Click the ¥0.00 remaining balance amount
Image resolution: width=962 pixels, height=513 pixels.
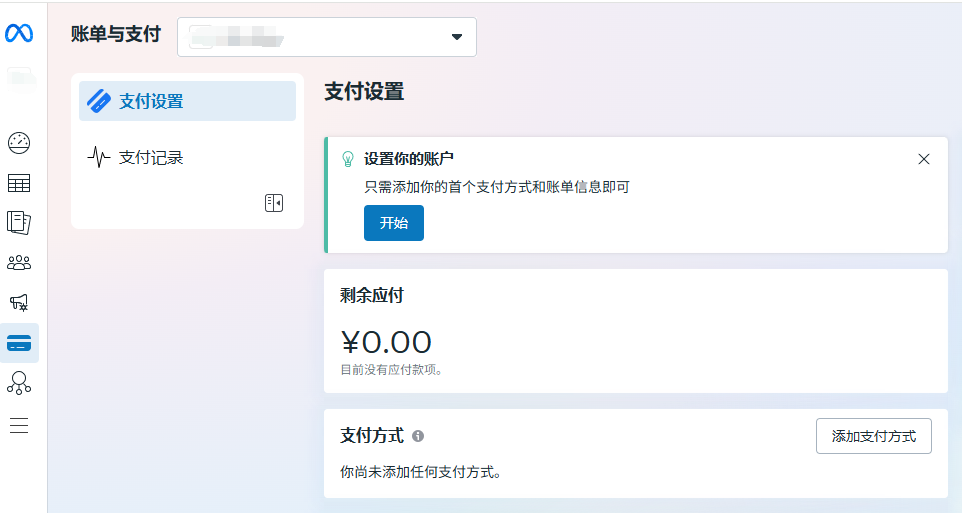[x=386, y=343]
